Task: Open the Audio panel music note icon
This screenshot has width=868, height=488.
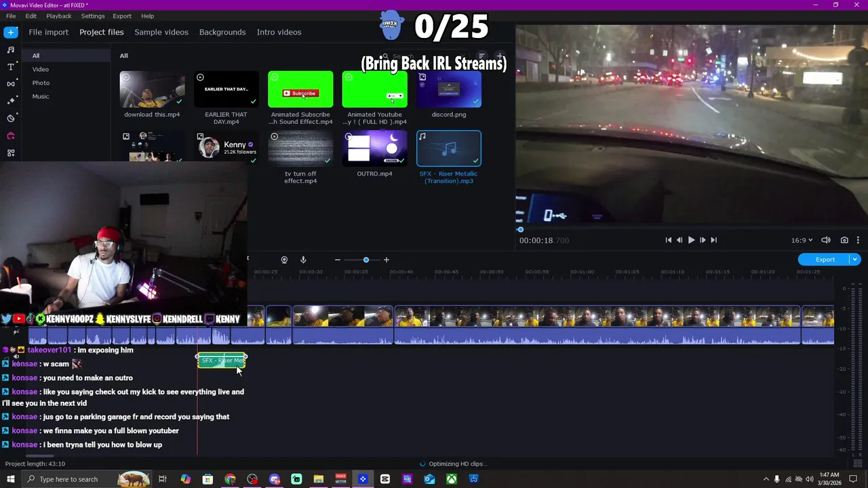Action: (10, 49)
